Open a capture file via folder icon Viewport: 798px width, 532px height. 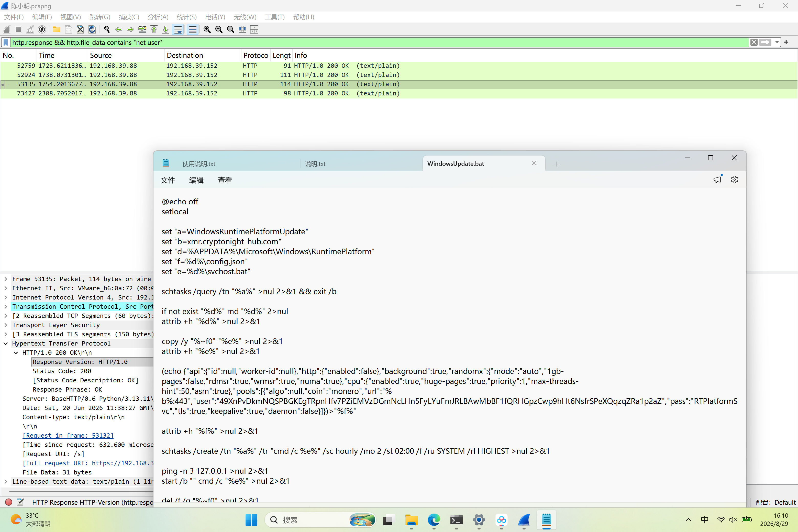57,29
